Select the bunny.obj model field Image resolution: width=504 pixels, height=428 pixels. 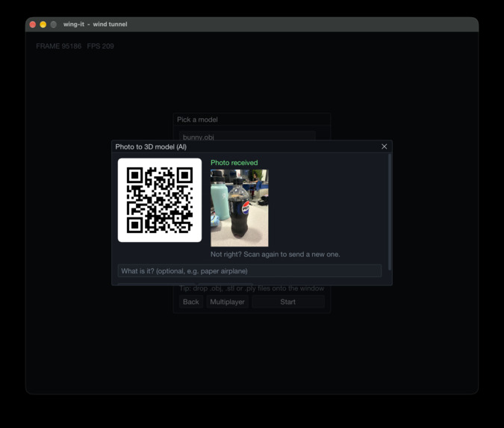point(247,136)
